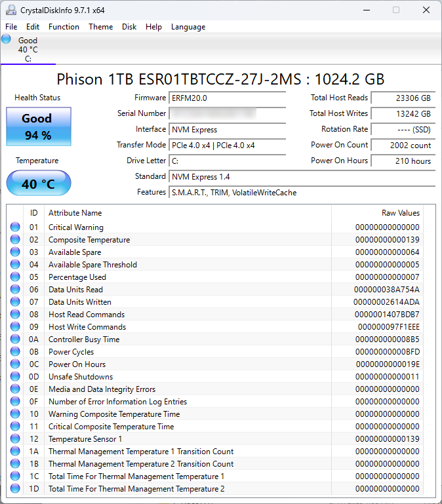Select raw value 000000038A754A of Data Units Read
The width and height of the screenshot is (442, 504).
point(387,290)
